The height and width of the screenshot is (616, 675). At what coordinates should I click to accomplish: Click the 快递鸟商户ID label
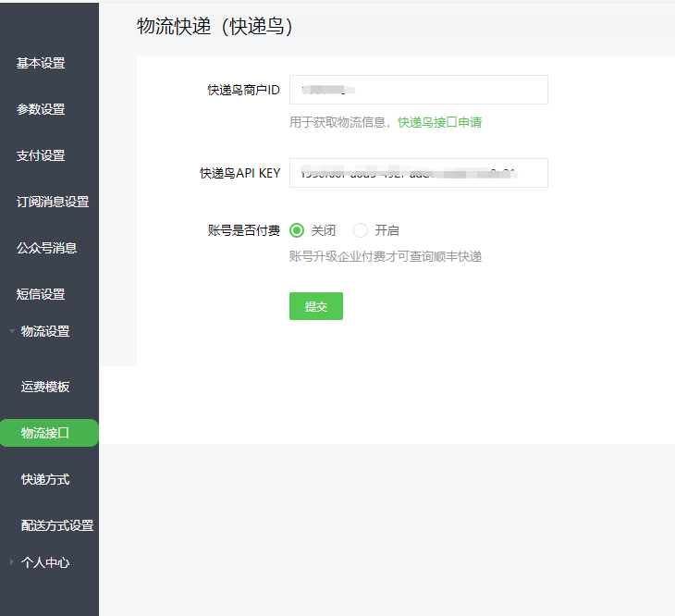(244, 90)
